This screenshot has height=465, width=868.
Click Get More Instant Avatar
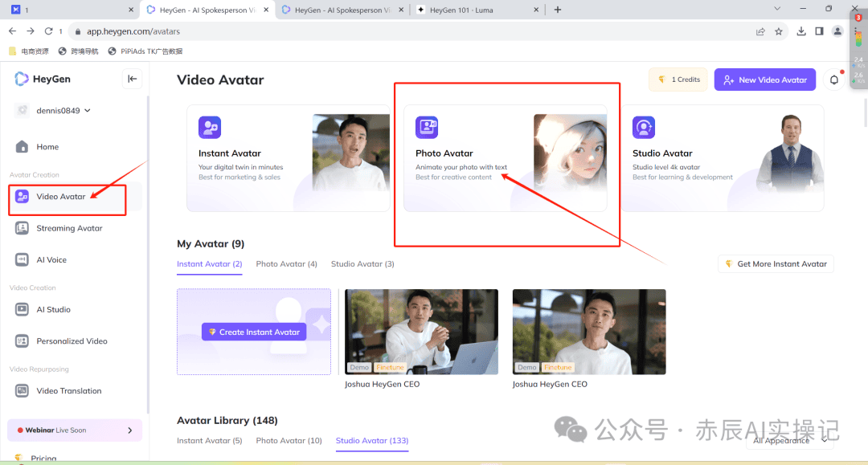pos(775,263)
